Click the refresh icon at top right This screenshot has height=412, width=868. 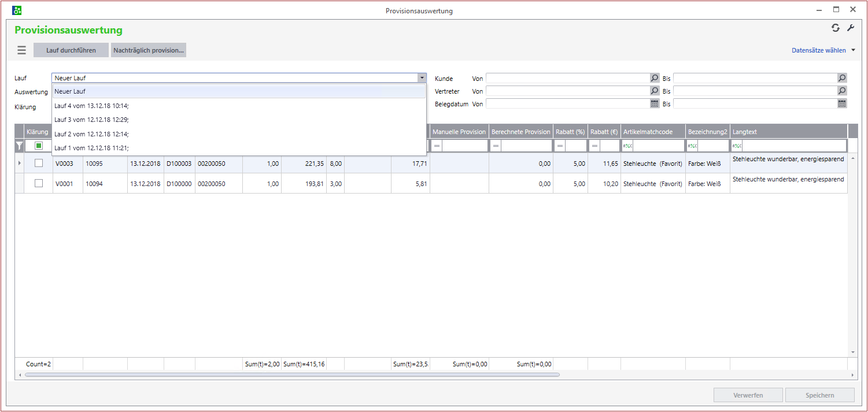[x=835, y=28]
